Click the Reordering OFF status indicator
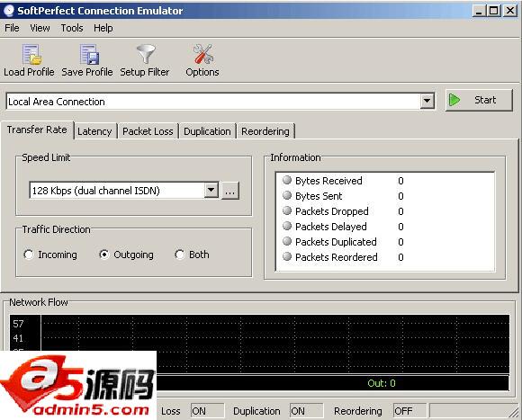This screenshot has width=522, height=420. coord(409,411)
